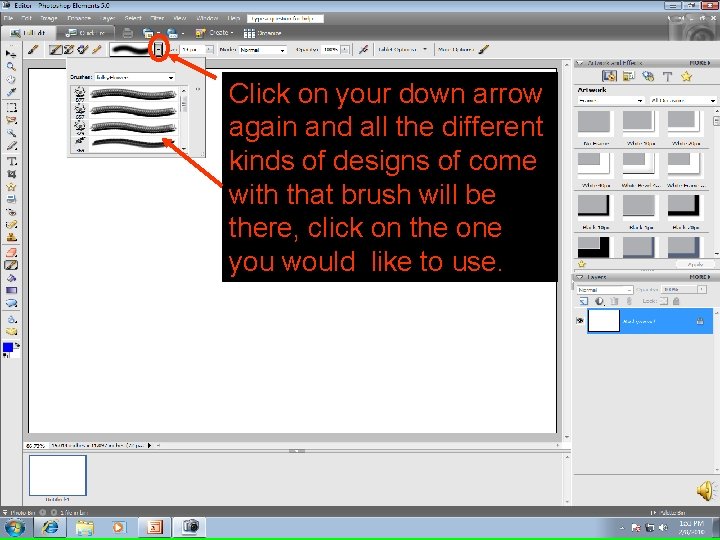Open the Select menu
This screenshot has height=540, width=720.
133,18
